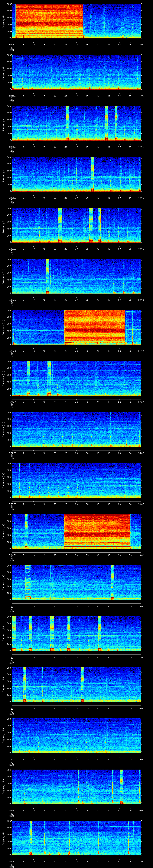Select the burst near 17 seconds in 16:21 panel
The width and height of the screenshot is (153, 868).
[x=49, y=378]
